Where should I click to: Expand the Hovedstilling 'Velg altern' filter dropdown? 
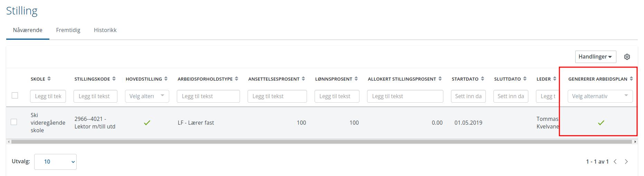coord(147,96)
